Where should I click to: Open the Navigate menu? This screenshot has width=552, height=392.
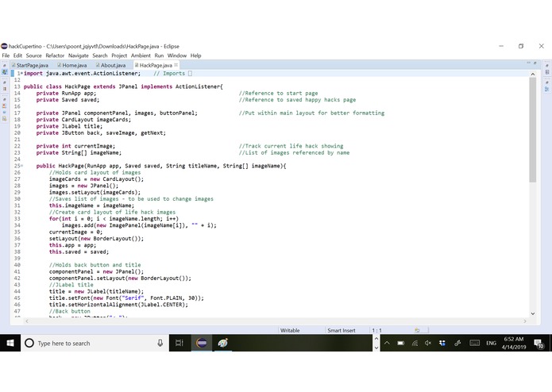point(79,56)
